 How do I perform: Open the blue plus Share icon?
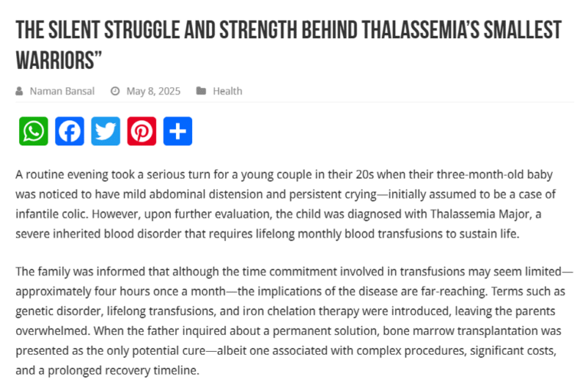tap(178, 131)
